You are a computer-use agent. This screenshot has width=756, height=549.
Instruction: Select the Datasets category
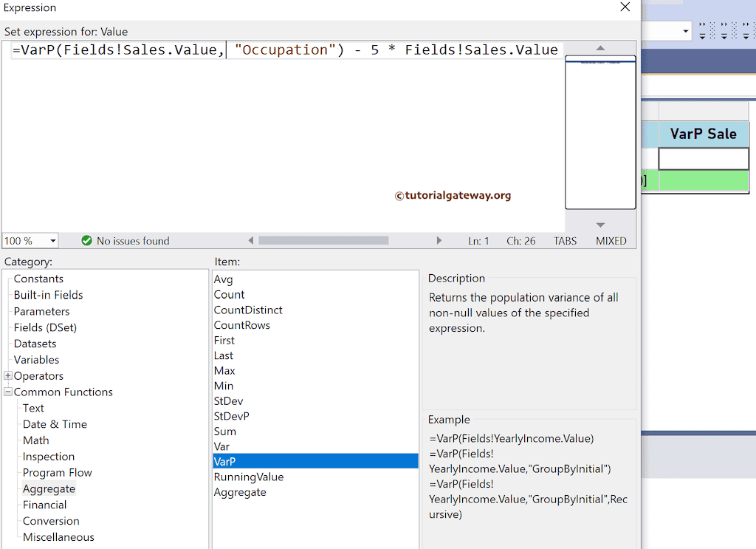(35, 344)
